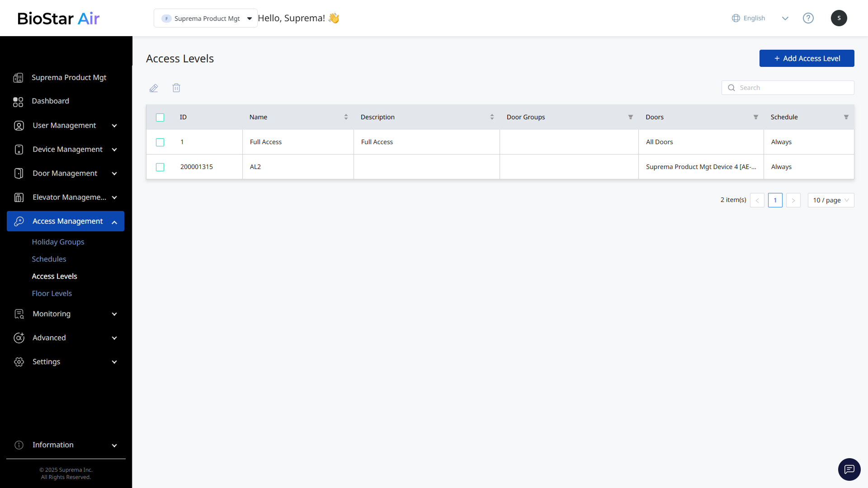Click the Door Groups filter icon
The image size is (868, 488).
(630, 117)
